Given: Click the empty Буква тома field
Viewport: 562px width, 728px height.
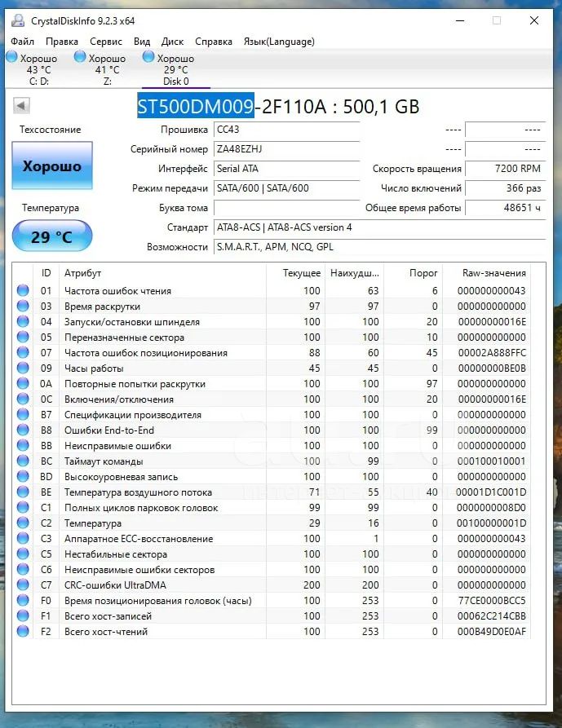Looking at the screenshot, I should 286,208.
